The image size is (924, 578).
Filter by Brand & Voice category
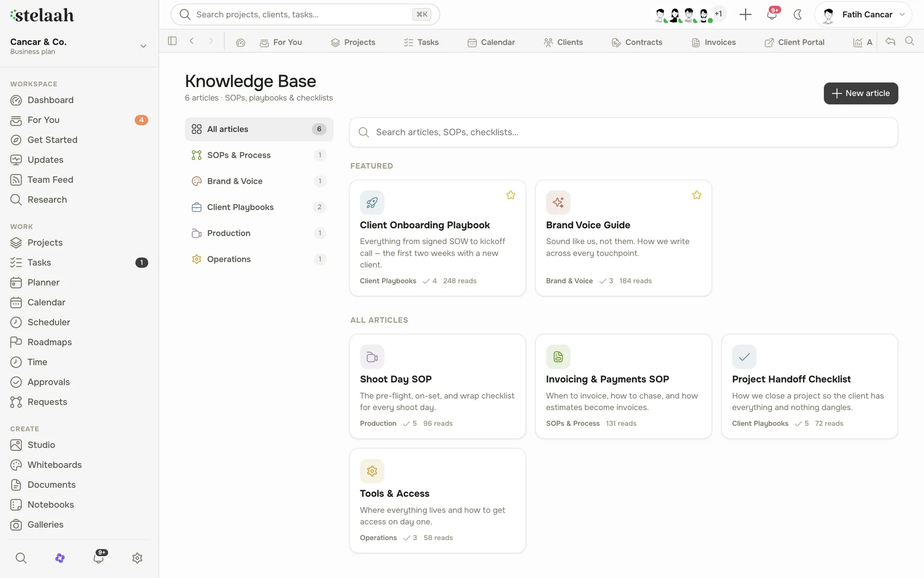(x=259, y=181)
